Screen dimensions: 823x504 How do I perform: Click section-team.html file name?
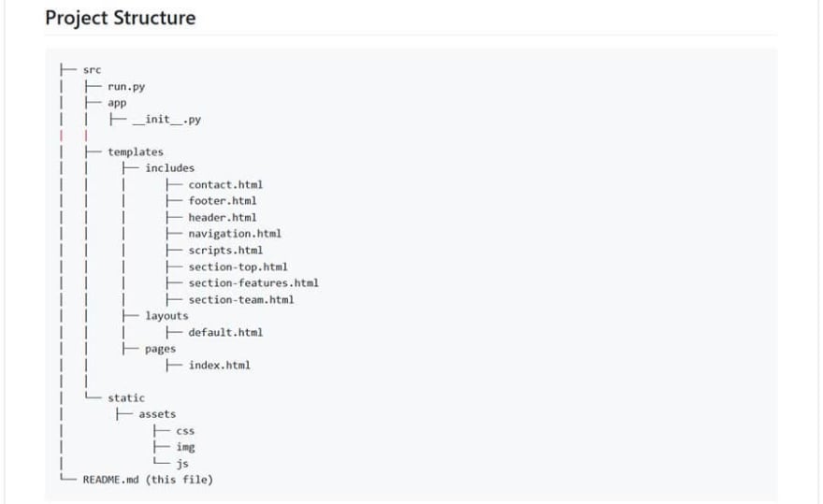click(x=241, y=300)
